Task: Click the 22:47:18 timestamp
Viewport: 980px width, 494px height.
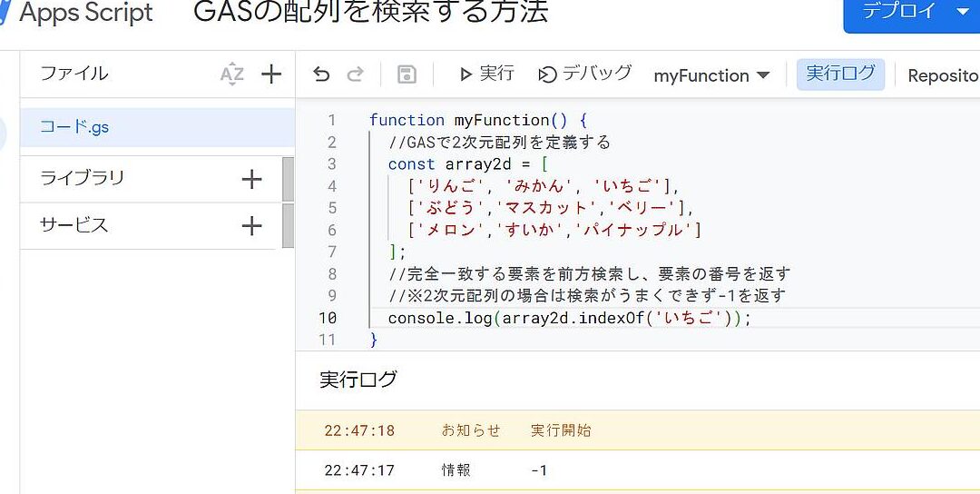Action: pyautogui.click(x=359, y=430)
